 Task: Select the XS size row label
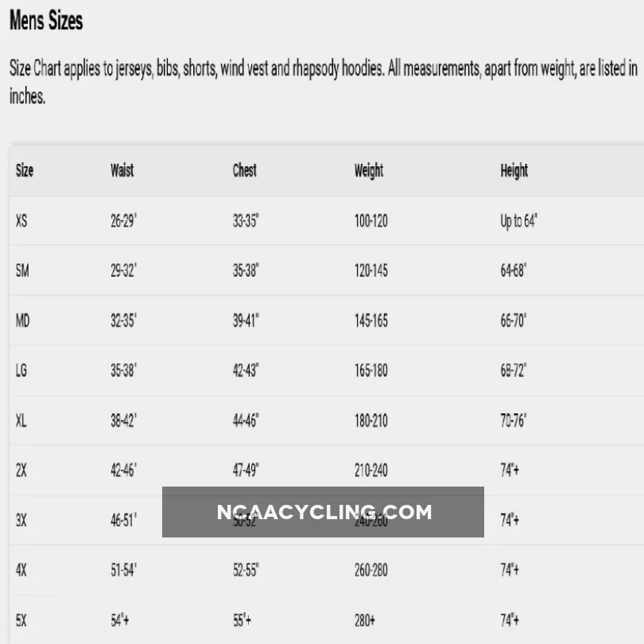(21, 221)
